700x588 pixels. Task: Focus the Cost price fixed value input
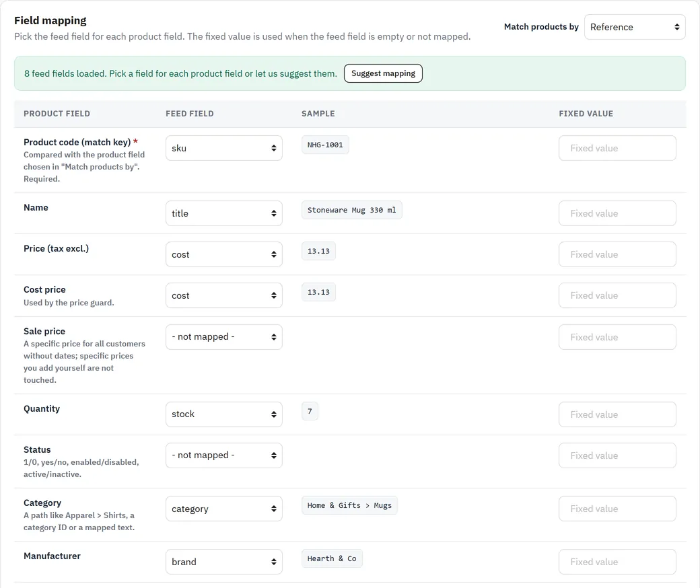[x=617, y=295]
